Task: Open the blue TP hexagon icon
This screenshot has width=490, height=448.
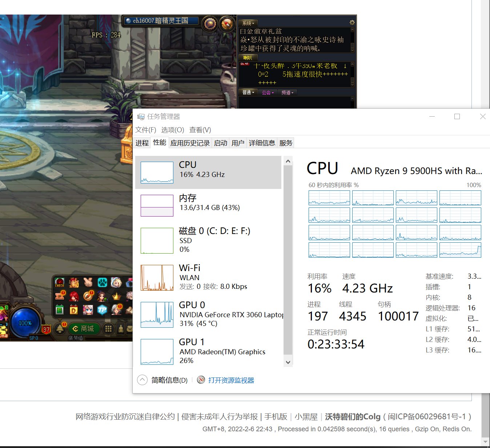Action: (102, 310)
